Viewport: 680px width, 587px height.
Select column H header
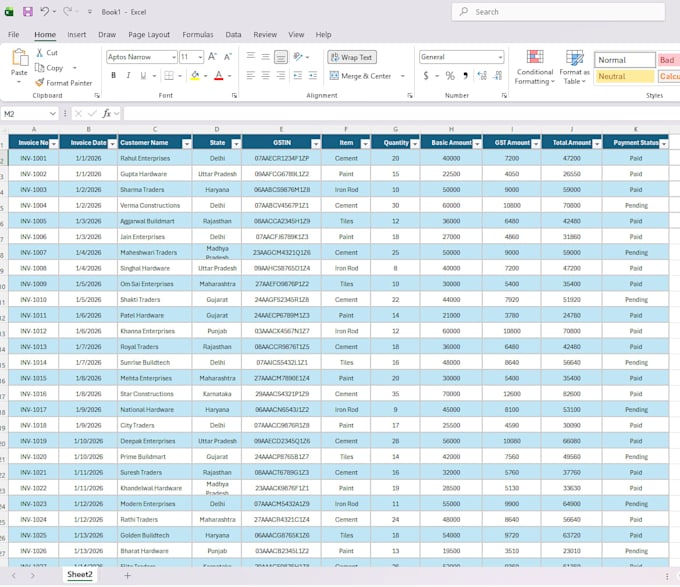tap(451, 129)
